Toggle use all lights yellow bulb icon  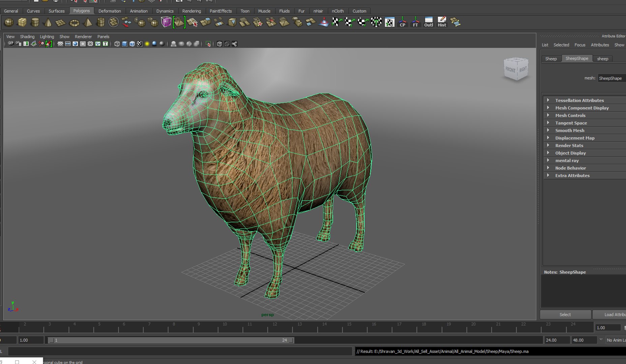click(147, 44)
